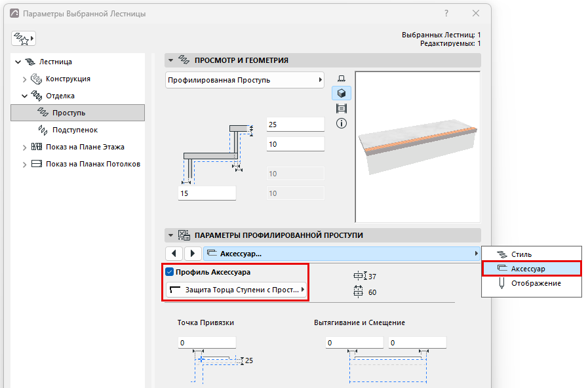This screenshot has width=588, height=388.
Task: Click the profile height value 37
Action: point(372,277)
